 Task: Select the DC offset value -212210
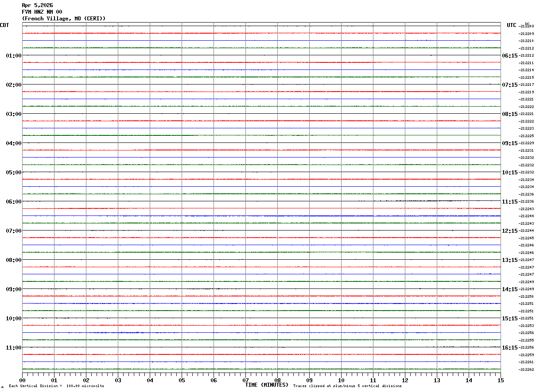coord(526,41)
